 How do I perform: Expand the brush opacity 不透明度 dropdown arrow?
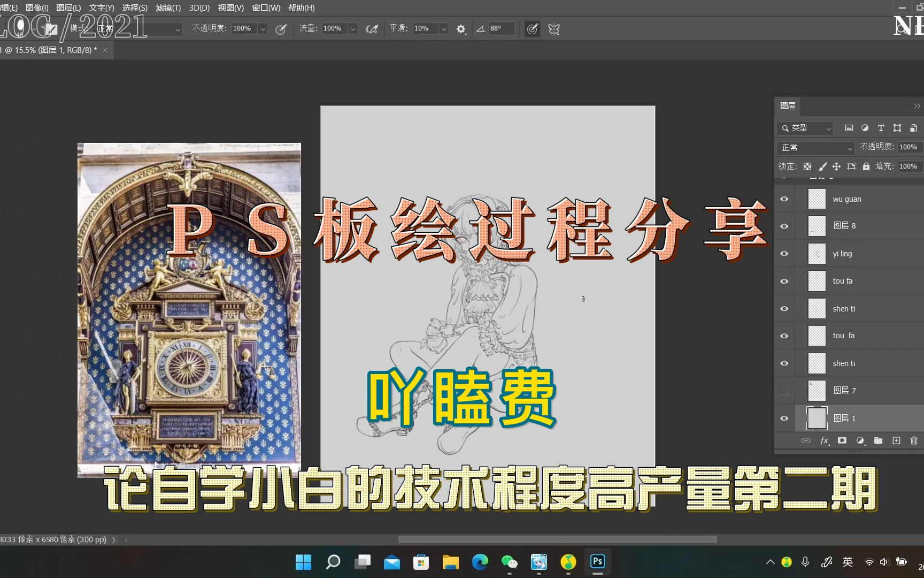coord(263,29)
